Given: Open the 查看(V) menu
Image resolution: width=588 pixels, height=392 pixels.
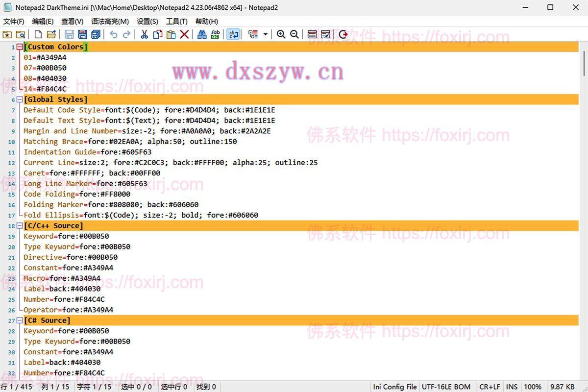Looking at the screenshot, I should point(72,22).
